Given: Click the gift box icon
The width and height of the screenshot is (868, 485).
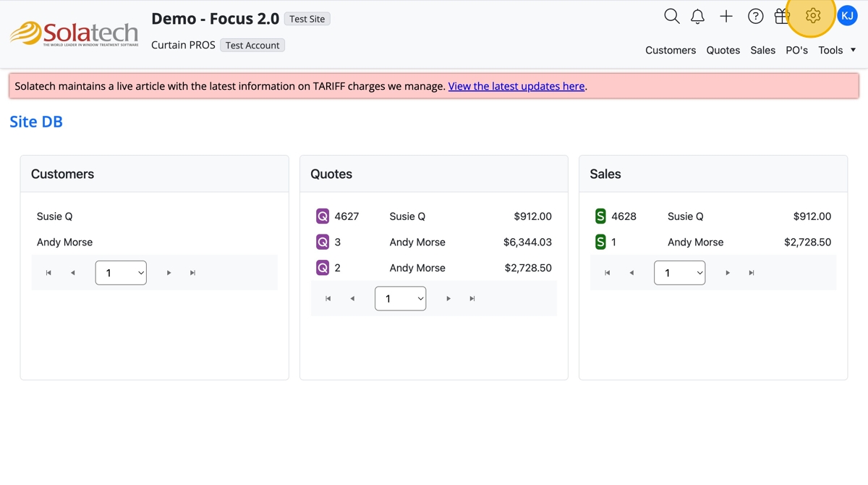Looking at the screenshot, I should [x=782, y=16].
